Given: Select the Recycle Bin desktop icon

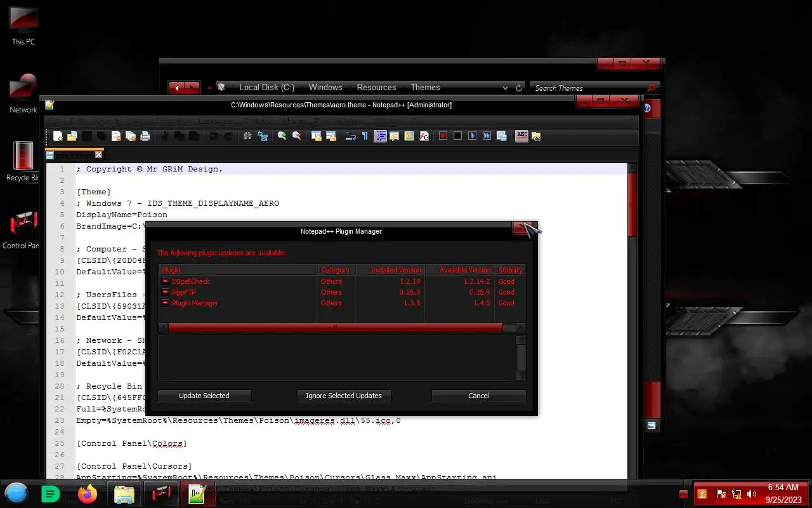Looking at the screenshot, I should click(x=23, y=161).
